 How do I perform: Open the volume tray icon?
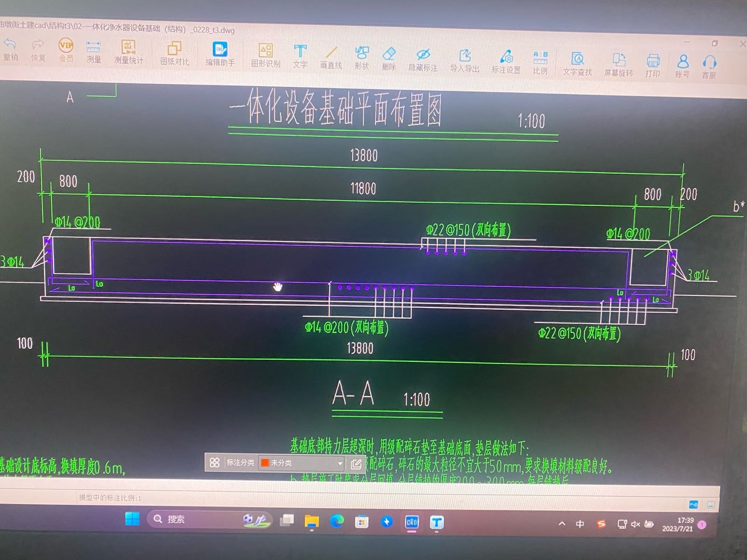(x=635, y=525)
